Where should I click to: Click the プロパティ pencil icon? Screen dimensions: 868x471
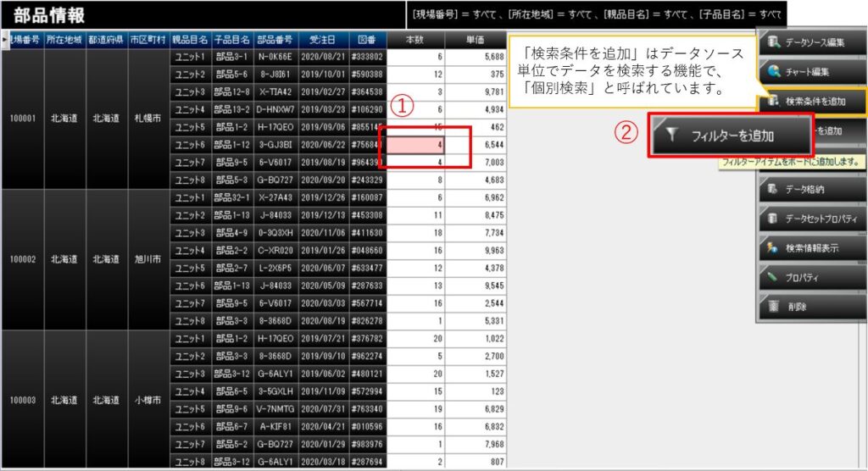(x=773, y=277)
